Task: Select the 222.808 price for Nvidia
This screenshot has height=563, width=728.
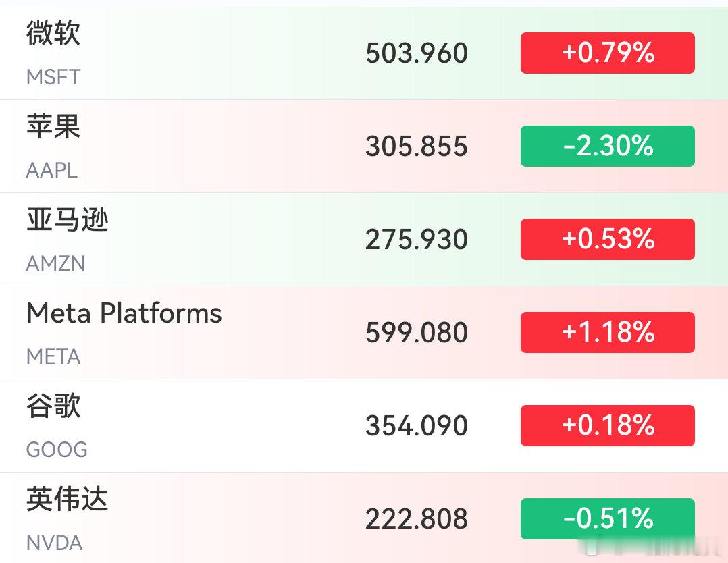Action: pos(417,519)
